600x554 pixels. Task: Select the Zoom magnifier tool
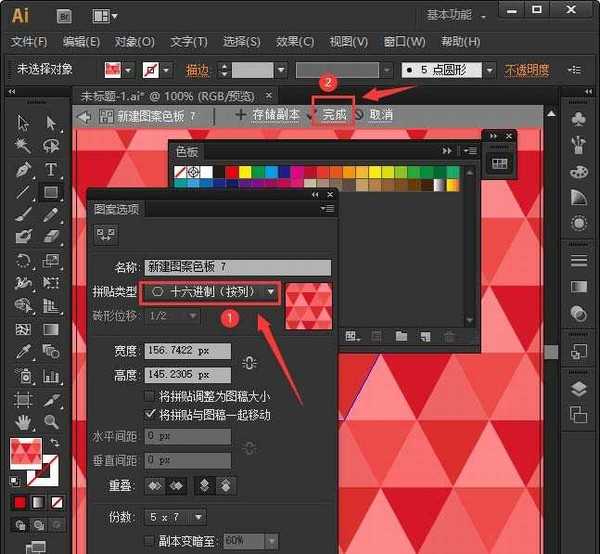(x=50, y=422)
